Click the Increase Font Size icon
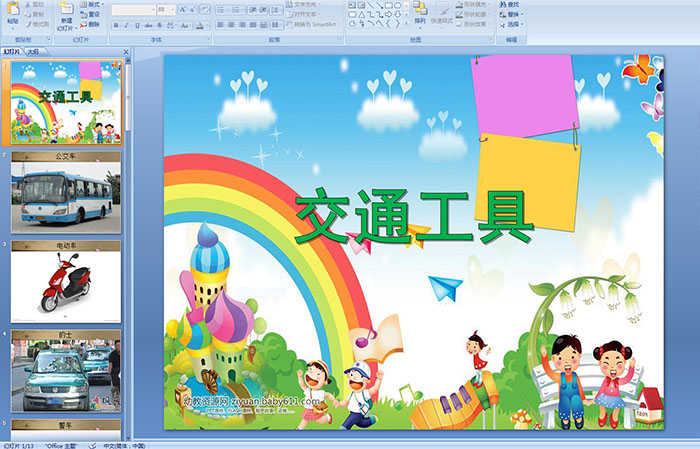The height and width of the screenshot is (449, 700). 183,10
